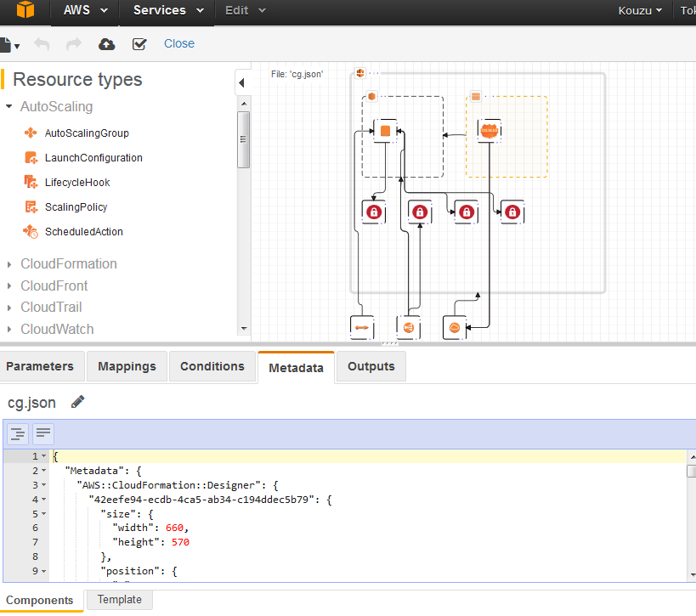Expand the CloudTrail category
Viewport: 696px width, 616px height.
point(9,308)
